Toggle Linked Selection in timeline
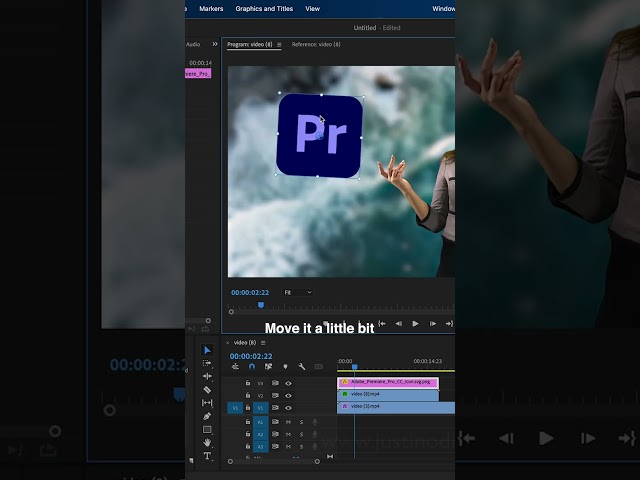This screenshot has height=480, width=640. (x=268, y=367)
